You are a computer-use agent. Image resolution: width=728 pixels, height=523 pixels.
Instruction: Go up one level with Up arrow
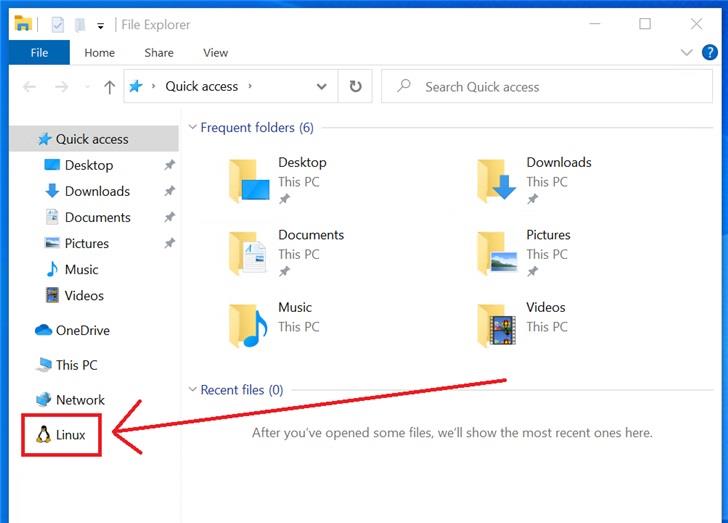[x=109, y=87]
